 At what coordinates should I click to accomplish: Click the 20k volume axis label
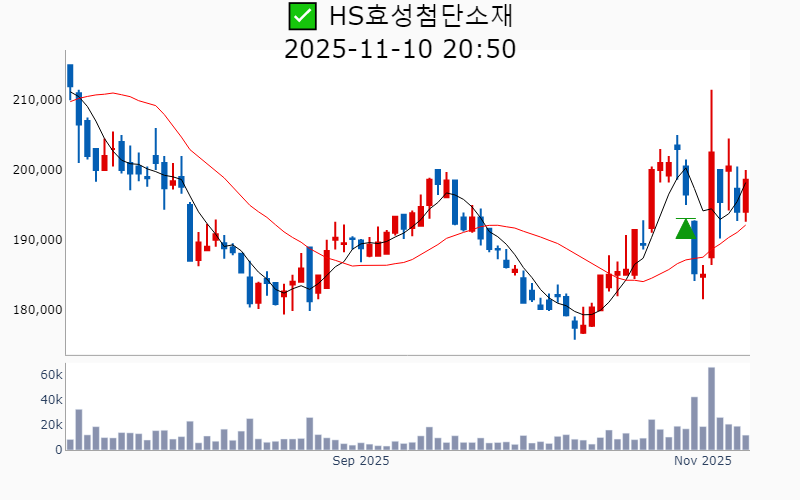(x=51, y=425)
